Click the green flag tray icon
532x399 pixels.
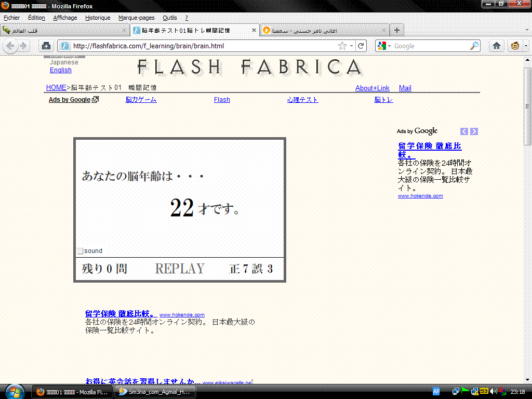[465, 391]
